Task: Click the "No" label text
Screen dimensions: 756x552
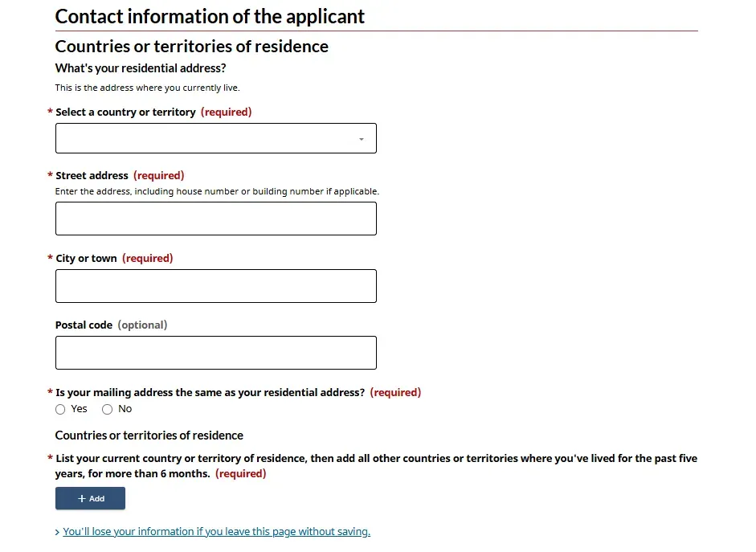Action: point(125,409)
